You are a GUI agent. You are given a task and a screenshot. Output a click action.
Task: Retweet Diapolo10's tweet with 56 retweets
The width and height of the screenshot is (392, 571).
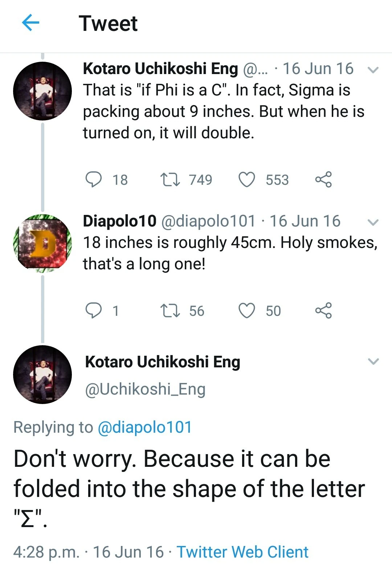170,311
